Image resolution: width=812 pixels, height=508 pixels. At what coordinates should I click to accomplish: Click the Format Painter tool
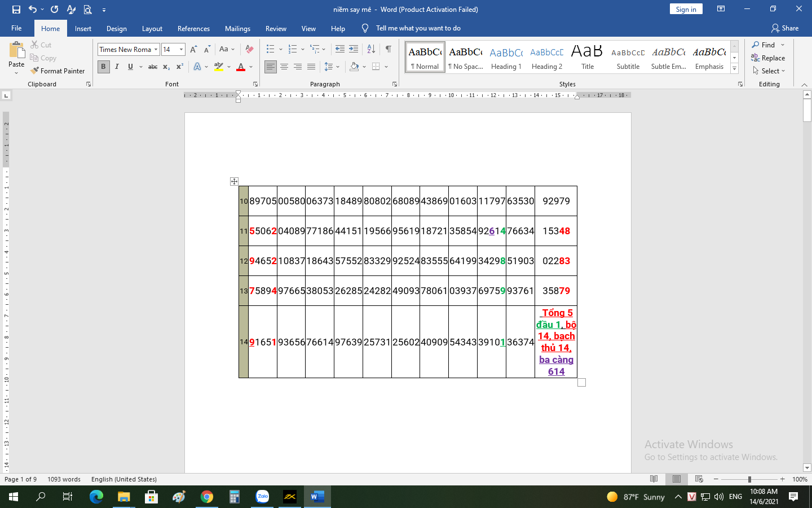pos(58,71)
